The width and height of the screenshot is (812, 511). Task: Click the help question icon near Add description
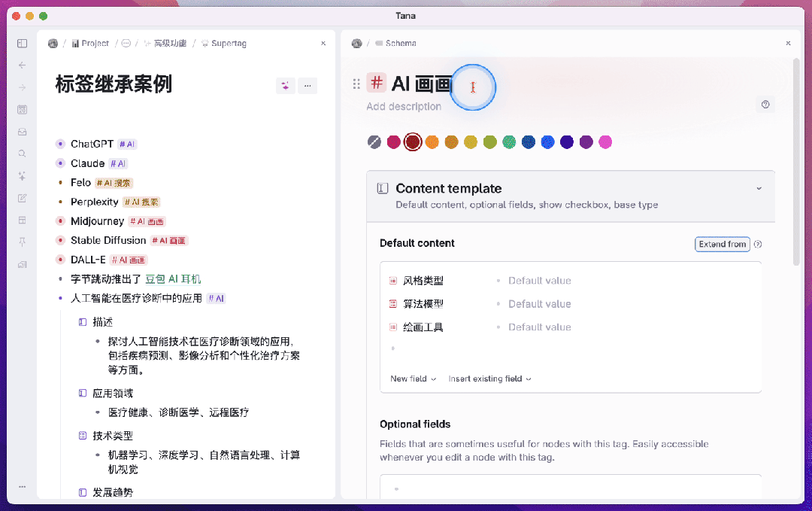click(765, 105)
